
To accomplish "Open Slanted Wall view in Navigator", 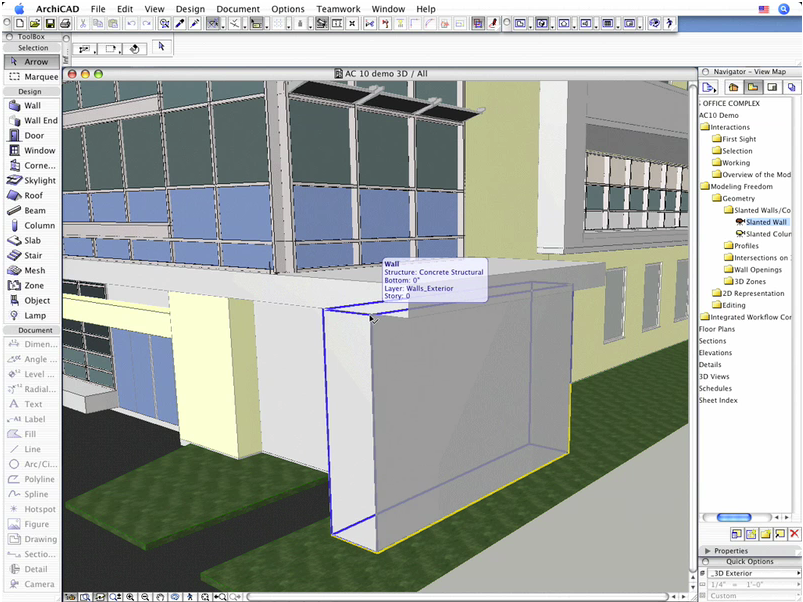I will tap(766, 222).
